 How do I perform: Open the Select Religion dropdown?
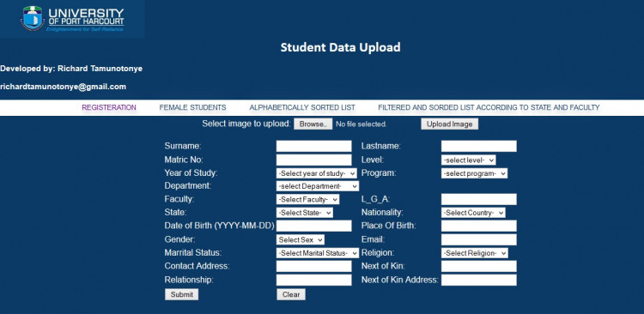475,253
